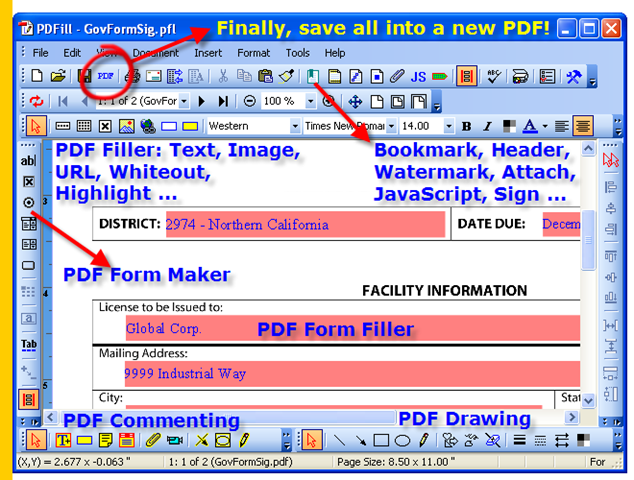Select the ellipse drawing tool
The image size is (634, 480).
402,440
